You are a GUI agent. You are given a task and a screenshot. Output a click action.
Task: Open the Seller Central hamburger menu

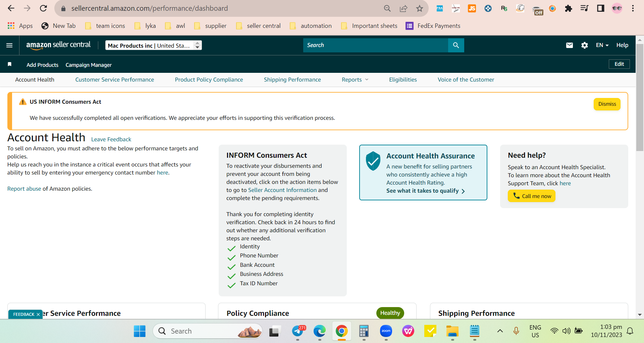point(9,45)
